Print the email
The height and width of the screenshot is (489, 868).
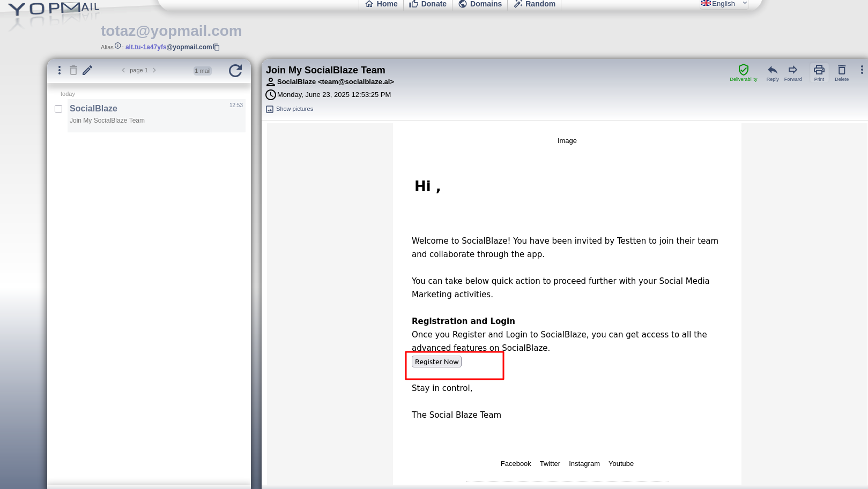pyautogui.click(x=819, y=73)
